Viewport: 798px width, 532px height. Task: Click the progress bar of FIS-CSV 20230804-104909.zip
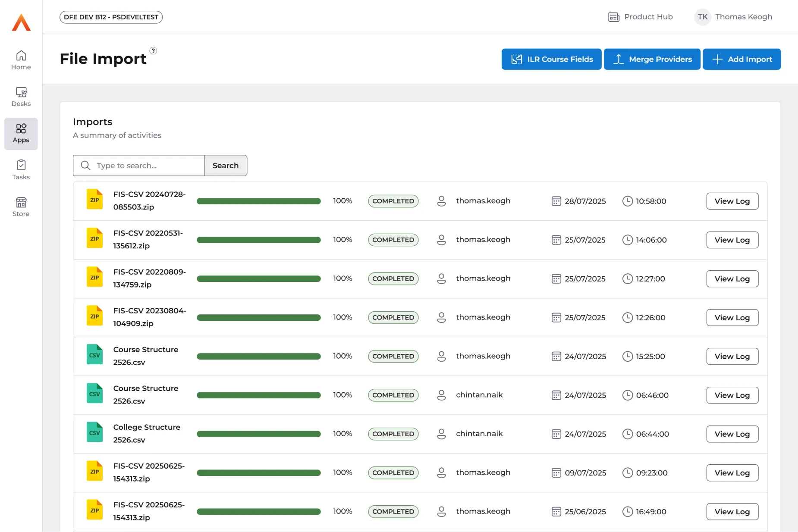click(258, 318)
